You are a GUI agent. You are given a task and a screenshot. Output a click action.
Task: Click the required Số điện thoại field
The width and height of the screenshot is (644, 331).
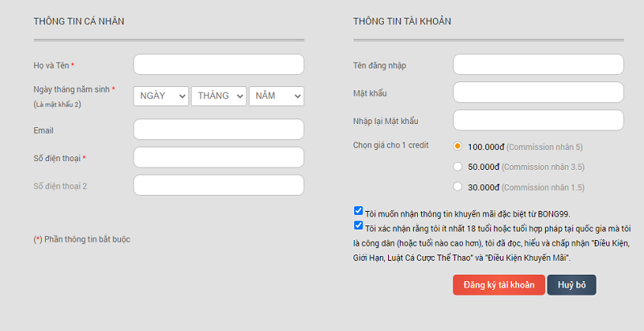tap(218, 157)
